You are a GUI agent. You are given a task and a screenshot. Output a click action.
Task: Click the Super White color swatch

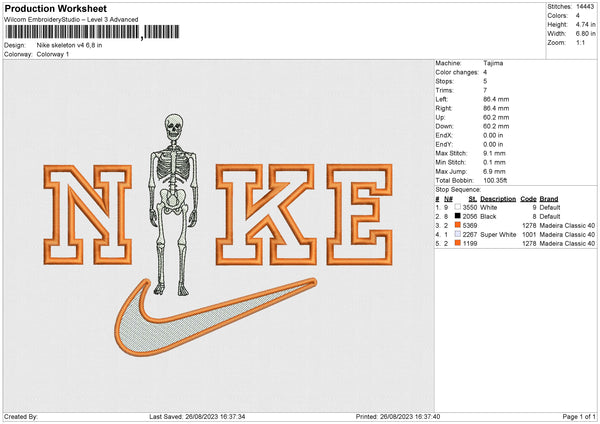[457, 234]
